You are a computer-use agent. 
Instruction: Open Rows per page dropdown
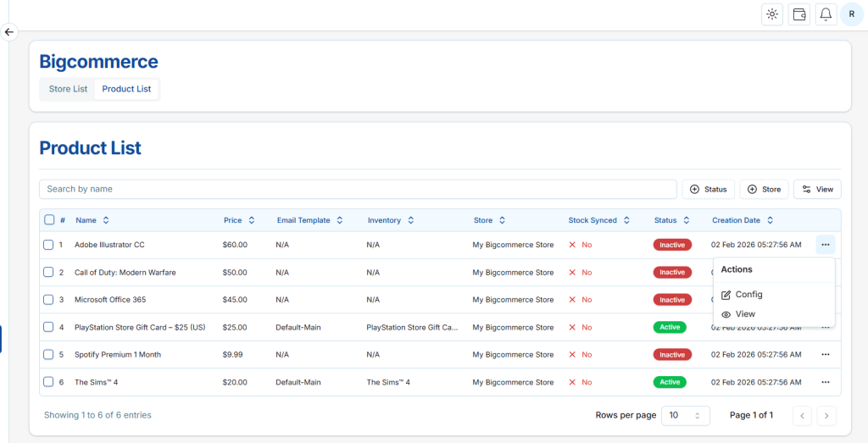pos(686,415)
